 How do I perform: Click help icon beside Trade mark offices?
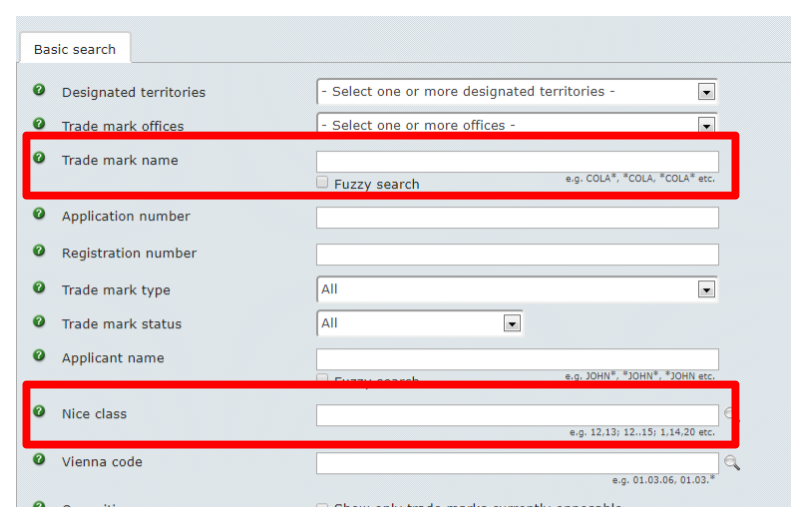click(39, 124)
